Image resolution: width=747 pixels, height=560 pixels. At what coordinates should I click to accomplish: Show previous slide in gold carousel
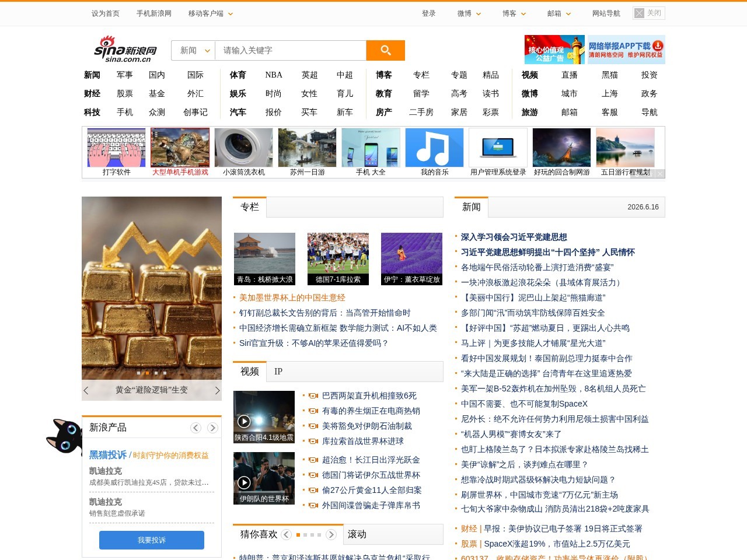[x=86, y=390]
